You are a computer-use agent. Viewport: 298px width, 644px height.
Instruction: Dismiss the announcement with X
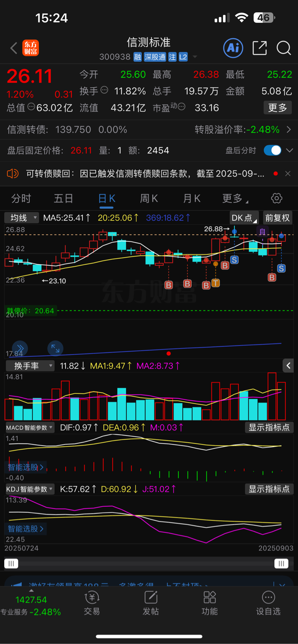click(288, 174)
